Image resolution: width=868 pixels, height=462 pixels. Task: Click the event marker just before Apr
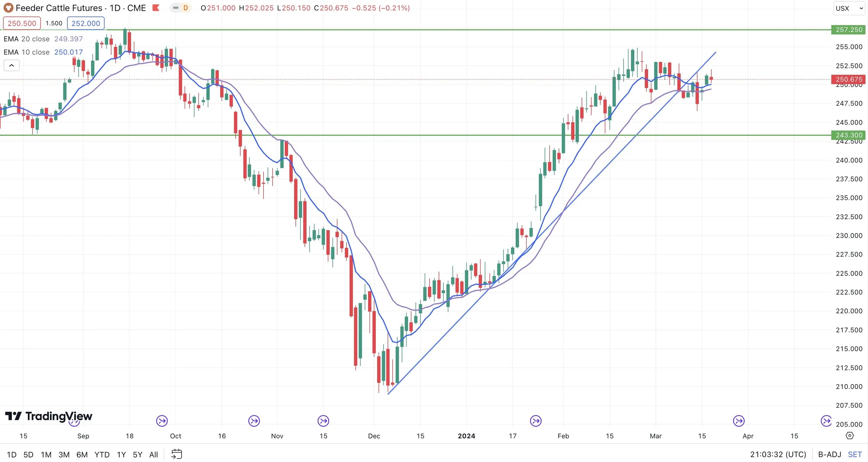tap(739, 421)
